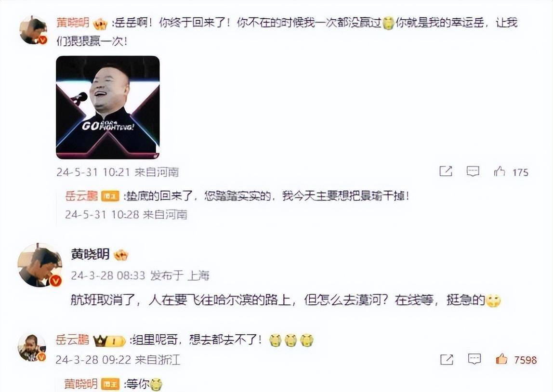This screenshot has height=392, width=553.
Task: Open replies via the 10:21 comment's reply icon
Action: click(473, 171)
